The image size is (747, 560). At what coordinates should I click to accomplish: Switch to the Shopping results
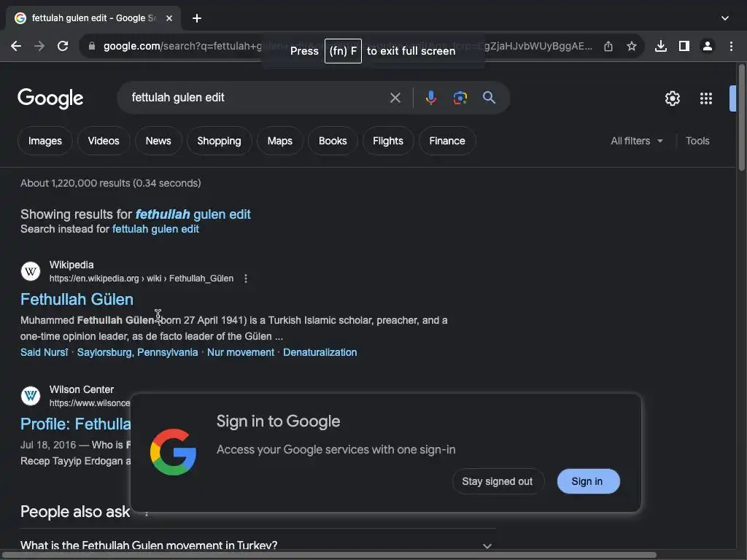219,141
